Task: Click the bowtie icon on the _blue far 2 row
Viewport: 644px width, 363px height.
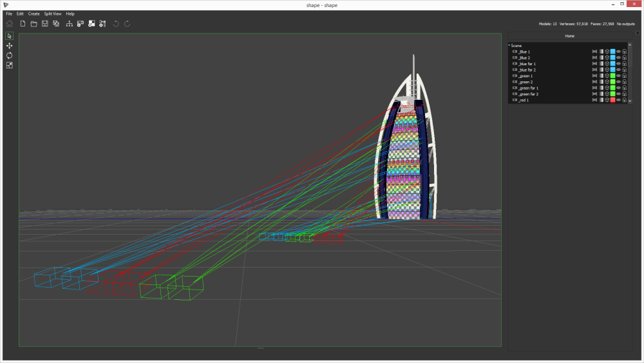Action: (x=594, y=70)
